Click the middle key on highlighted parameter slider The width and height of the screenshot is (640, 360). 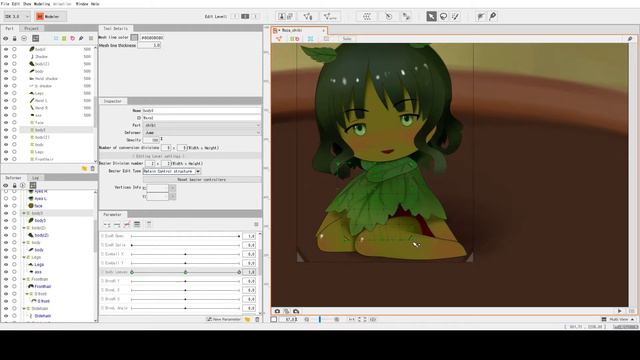pyautogui.click(x=185, y=272)
